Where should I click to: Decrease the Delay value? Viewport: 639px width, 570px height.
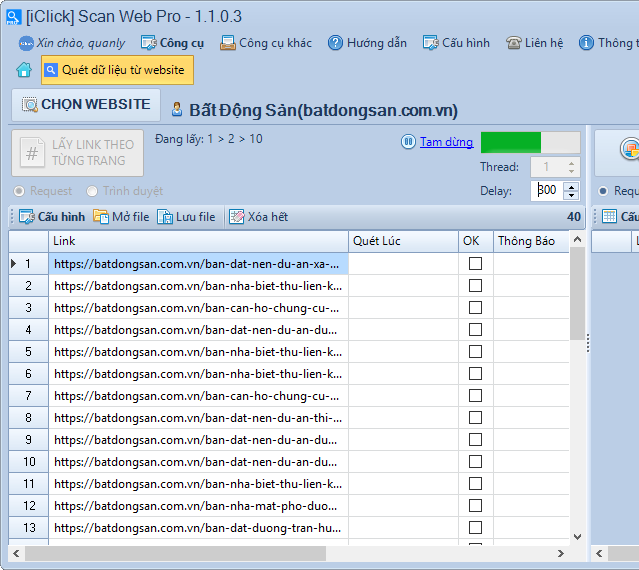click(x=571, y=195)
